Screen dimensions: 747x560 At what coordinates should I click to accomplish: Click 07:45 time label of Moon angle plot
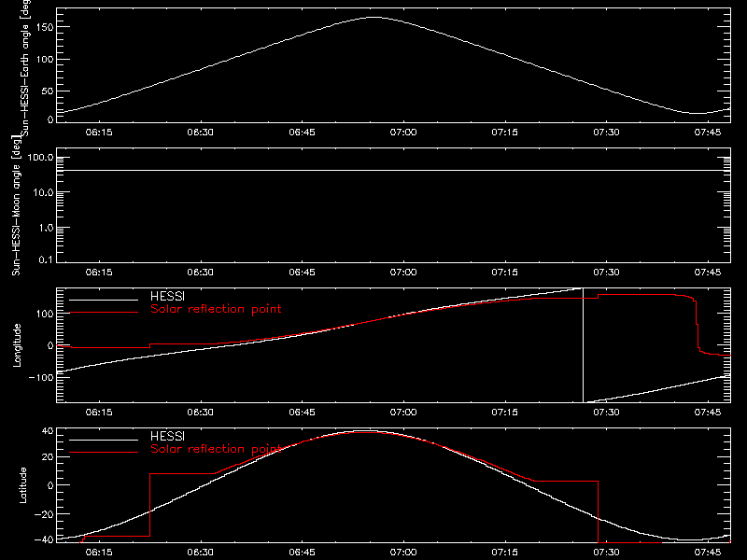tap(708, 273)
